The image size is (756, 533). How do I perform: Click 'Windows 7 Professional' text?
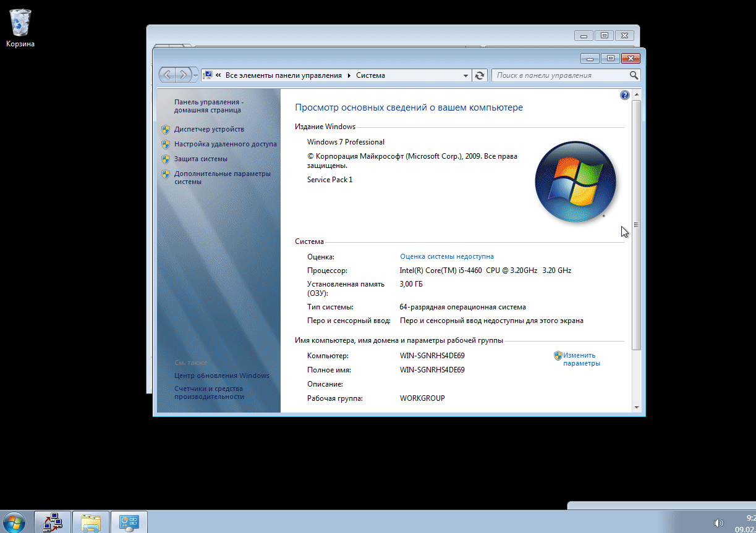coord(346,142)
